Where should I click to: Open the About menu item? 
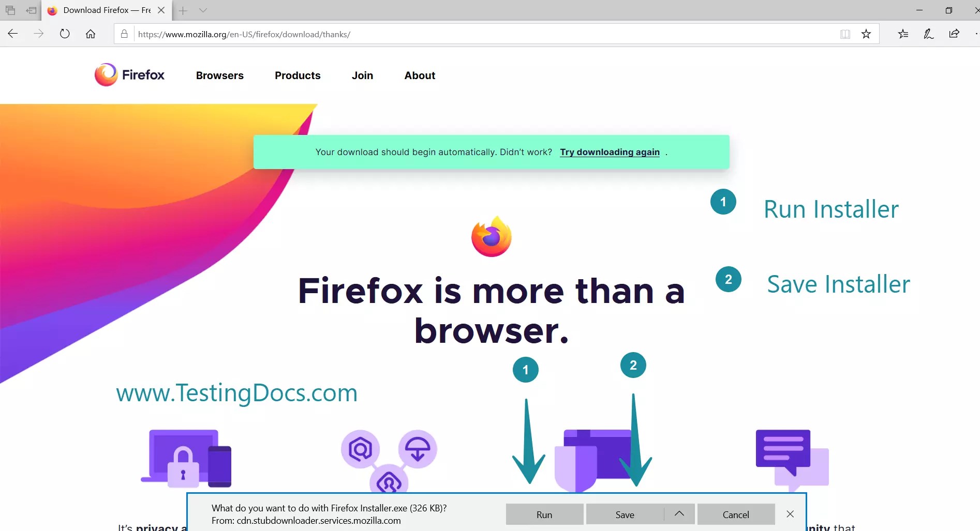pyautogui.click(x=420, y=75)
